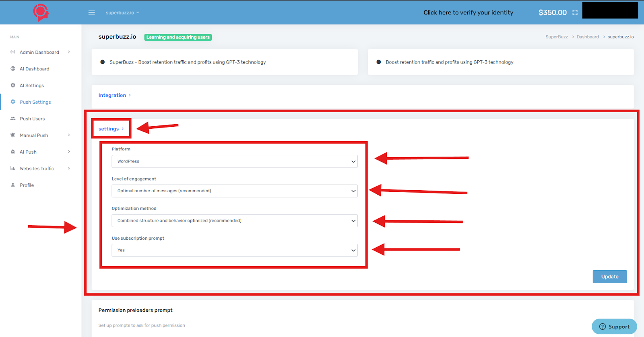644x337 pixels.
Task: Expand the Manual Push submenu chevron
Action: (69, 135)
